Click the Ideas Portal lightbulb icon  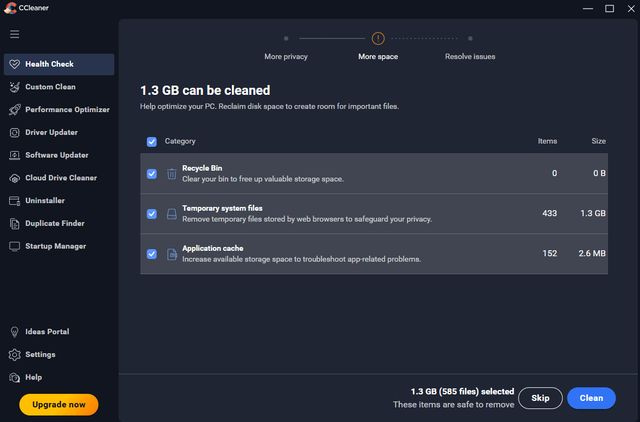pos(14,332)
